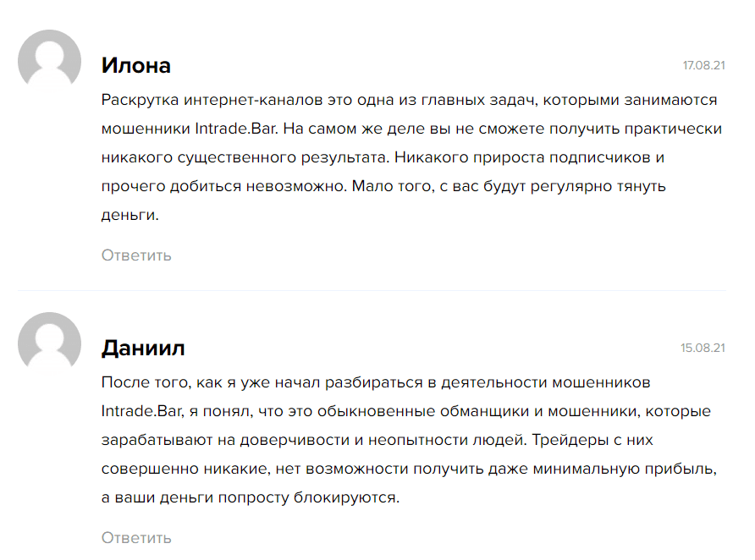The image size is (755, 560).
Task: Click the 15.08.21 comment date
Action: point(703,348)
